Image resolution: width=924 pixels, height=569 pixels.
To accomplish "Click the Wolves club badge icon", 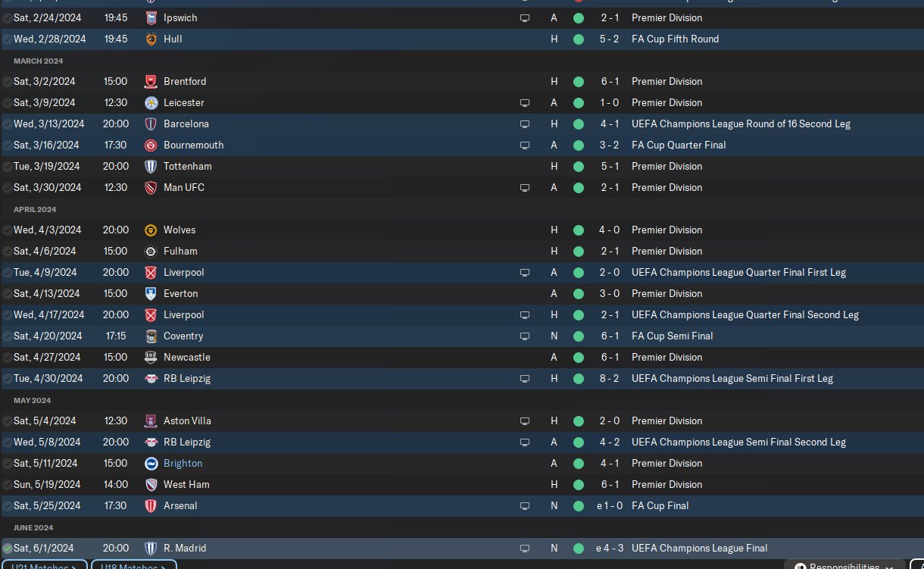I will click(x=151, y=230).
